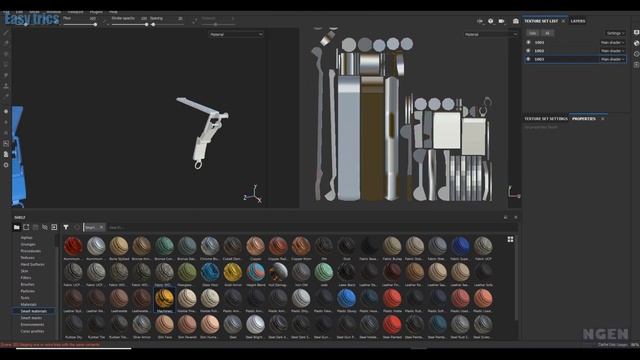This screenshot has height=360, width=640.
Task: Select the Material Picker tool in left toolbar
Action: click(6, 97)
